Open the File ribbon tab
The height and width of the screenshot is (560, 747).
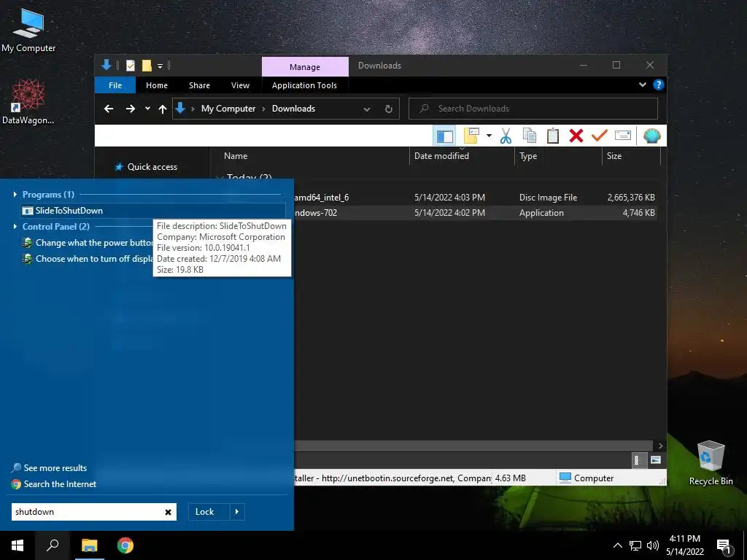click(115, 85)
